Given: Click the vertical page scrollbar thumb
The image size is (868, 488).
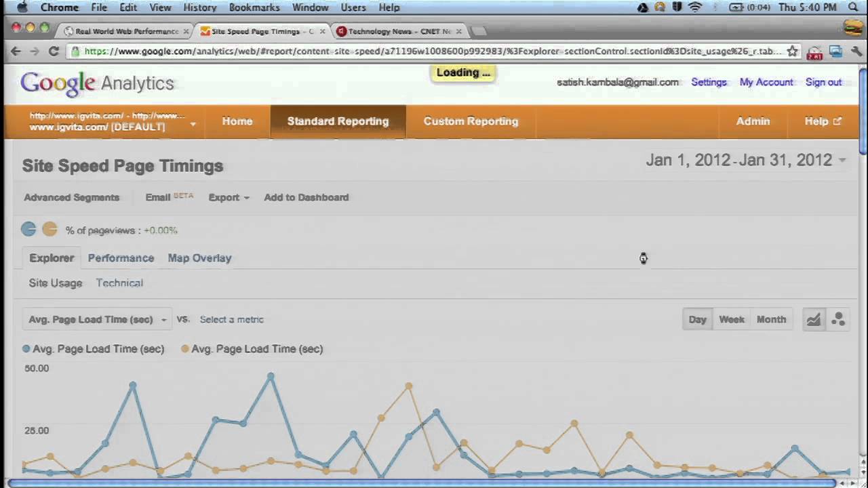Looking at the screenshot, I should (x=863, y=110).
